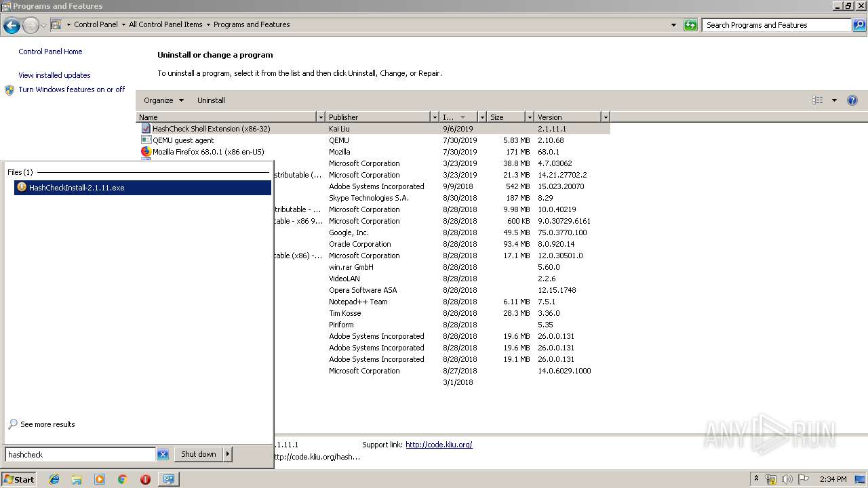Viewport: 868px width, 488px height.
Task: Select HashCheckInstall-2.1.11.exe search result
Action: tap(142, 188)
